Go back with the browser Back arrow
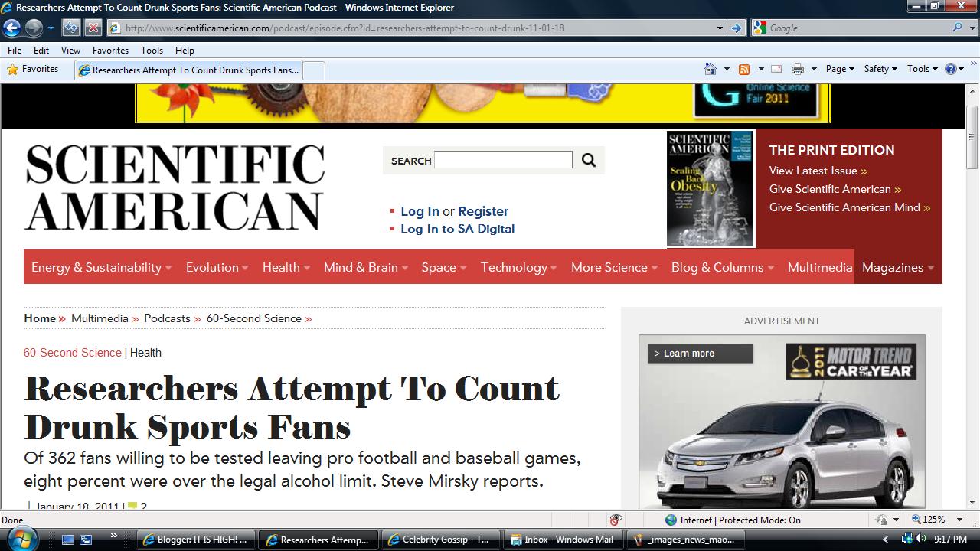Viewport: 980px width, 551px height. point(11,28)
